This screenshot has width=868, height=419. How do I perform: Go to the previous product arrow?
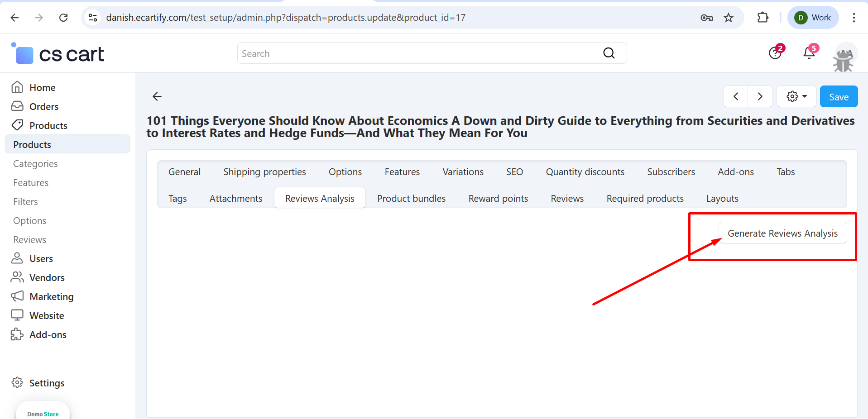point(736,96)
